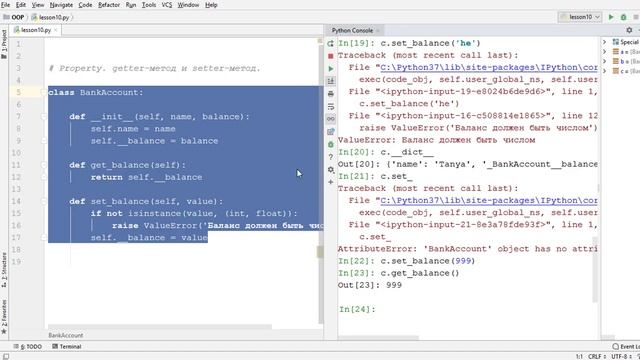Open the Code menu
Viewport: 640px width, 360px height.
[85, 5]
